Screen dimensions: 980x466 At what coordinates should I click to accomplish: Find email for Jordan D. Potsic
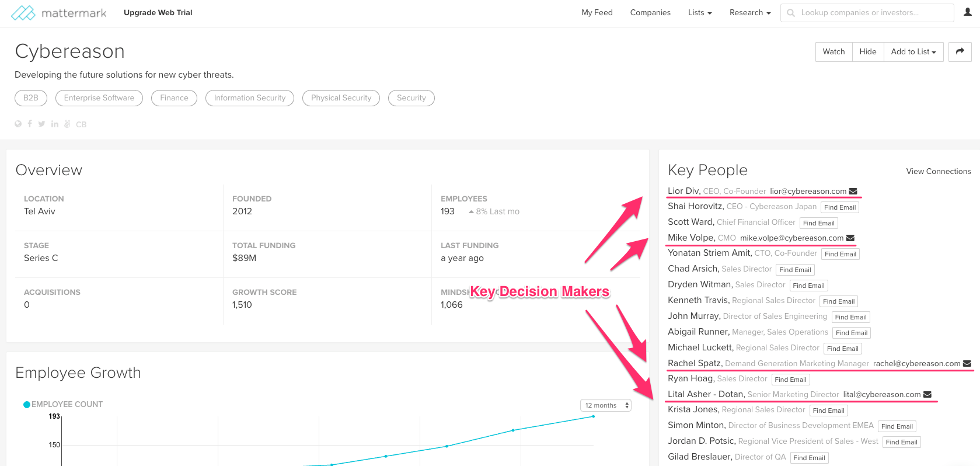pyautogui.click(x=902, y=442)
